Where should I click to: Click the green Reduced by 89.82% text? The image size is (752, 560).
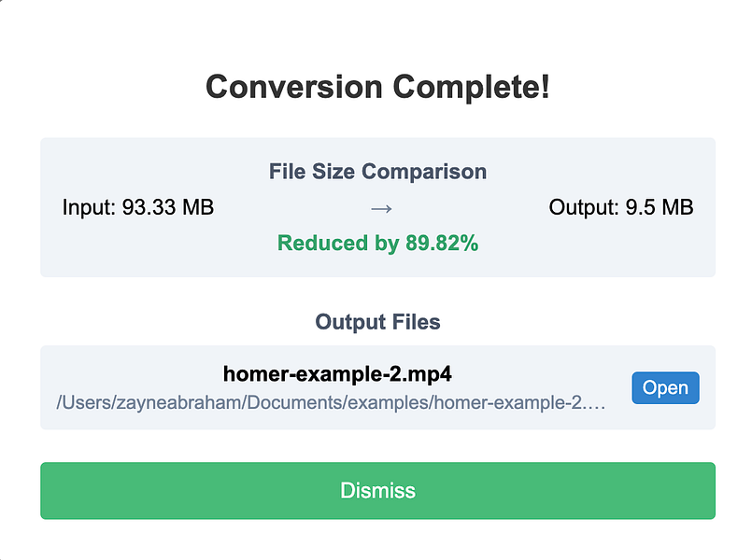377,244
